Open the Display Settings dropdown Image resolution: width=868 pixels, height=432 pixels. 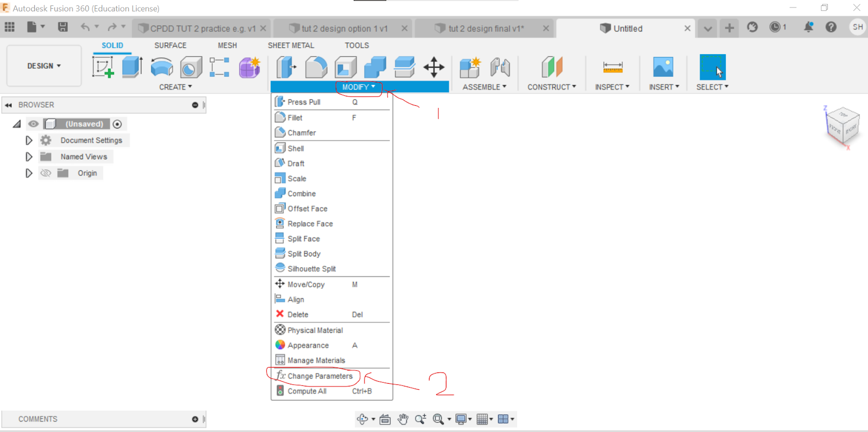[463, 419]
